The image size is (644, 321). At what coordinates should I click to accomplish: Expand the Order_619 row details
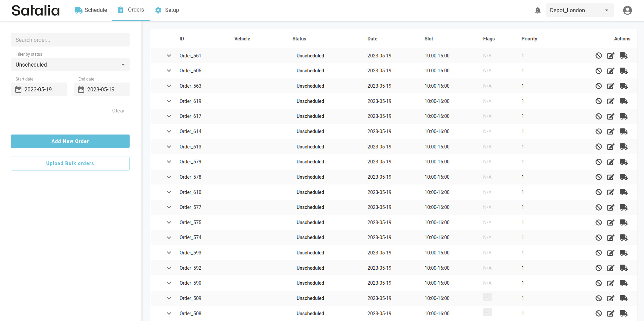coord(169,101)
